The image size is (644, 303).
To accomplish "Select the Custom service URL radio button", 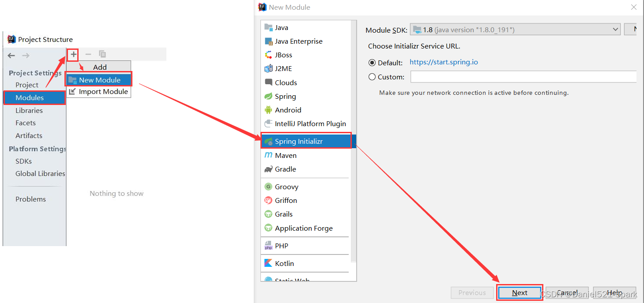I will [372, 77].
